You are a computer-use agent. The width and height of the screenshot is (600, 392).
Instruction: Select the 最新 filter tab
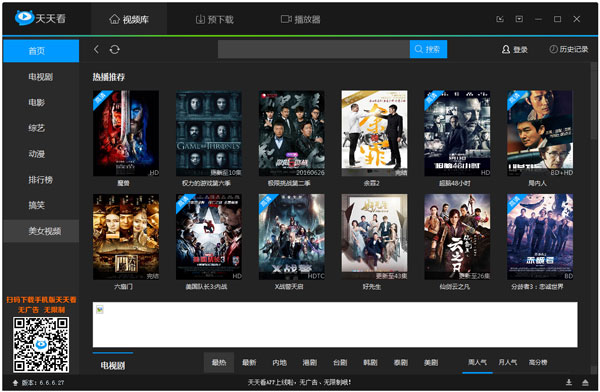tap(249, 363)
